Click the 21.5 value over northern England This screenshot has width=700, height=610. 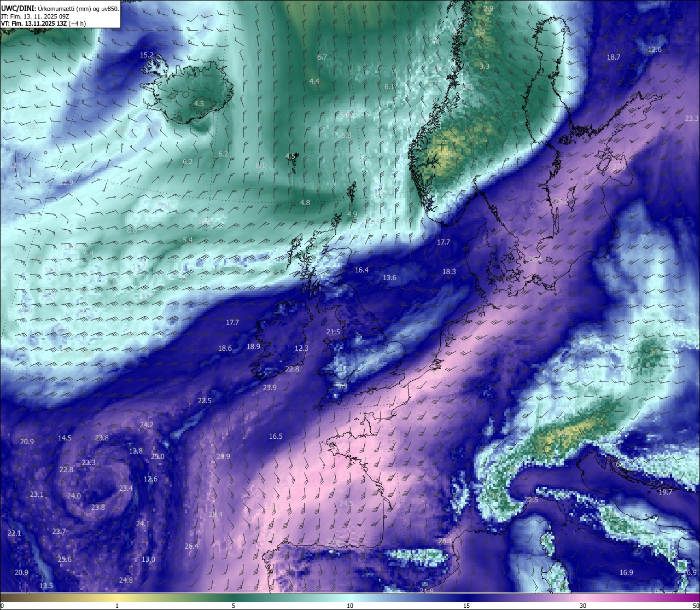(333, 332)
